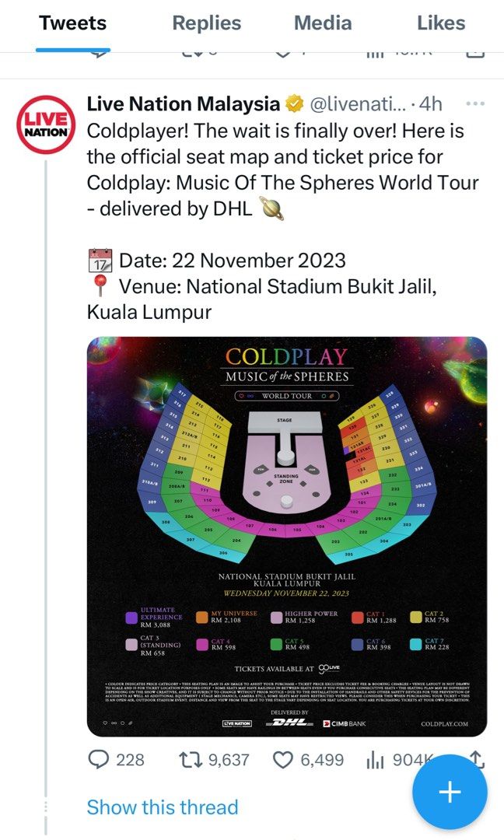The width and height of the screenshot is (504, 840).
Task: Switch to the Replies tab
Action: coord(206,23)
